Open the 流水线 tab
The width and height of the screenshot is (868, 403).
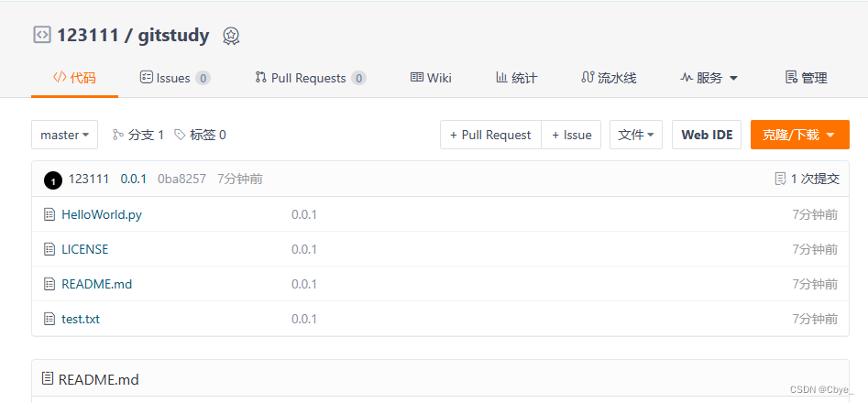[609, 78]
